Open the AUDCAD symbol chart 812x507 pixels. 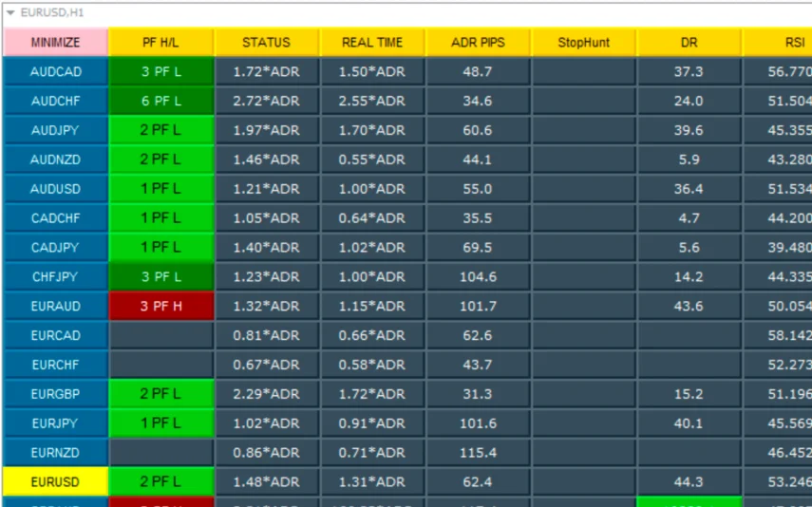55,72
